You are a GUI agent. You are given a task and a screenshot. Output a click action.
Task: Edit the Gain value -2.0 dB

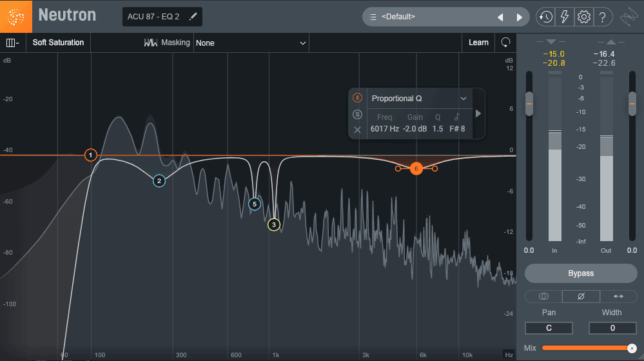click(415, 128)
